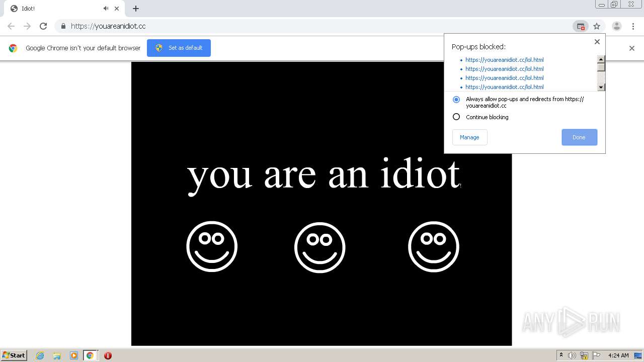Open first blocked lol.html link

tap(504, 60)
